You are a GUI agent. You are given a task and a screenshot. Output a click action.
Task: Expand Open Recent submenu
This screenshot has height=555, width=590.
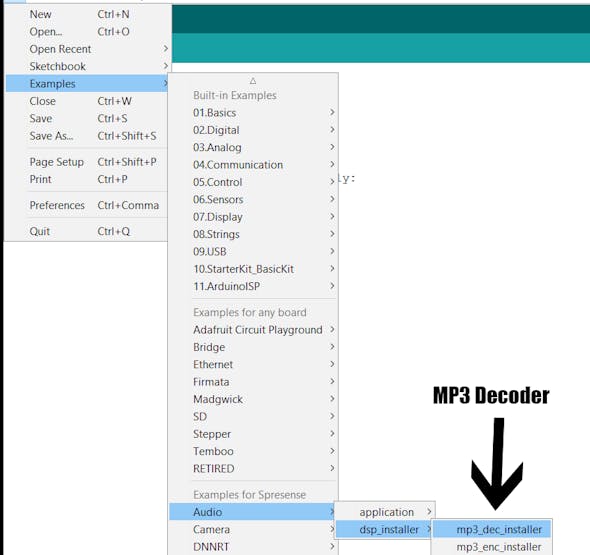click(87, 49)
